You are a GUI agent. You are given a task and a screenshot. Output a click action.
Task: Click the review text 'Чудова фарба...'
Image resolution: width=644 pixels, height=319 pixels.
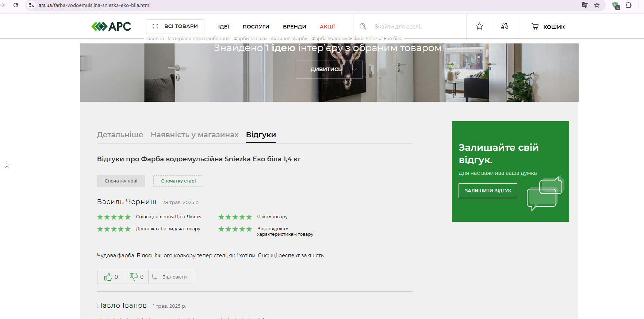pos(211,255)
